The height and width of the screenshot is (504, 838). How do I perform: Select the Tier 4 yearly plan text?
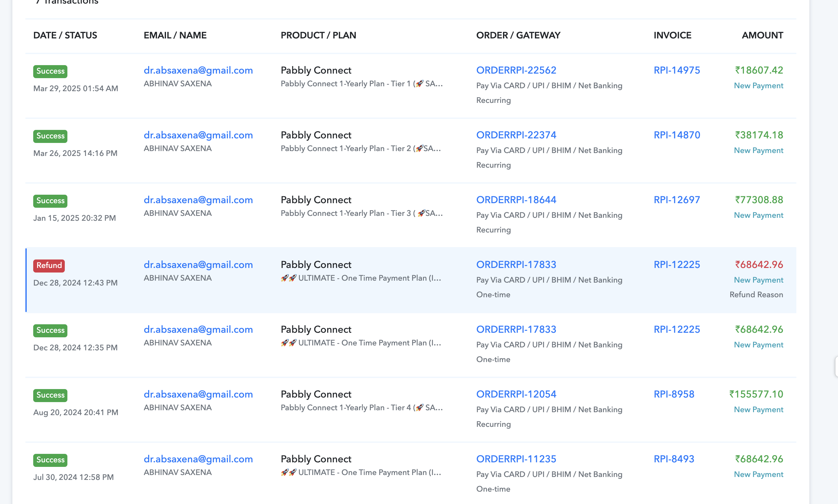[362, 408]
